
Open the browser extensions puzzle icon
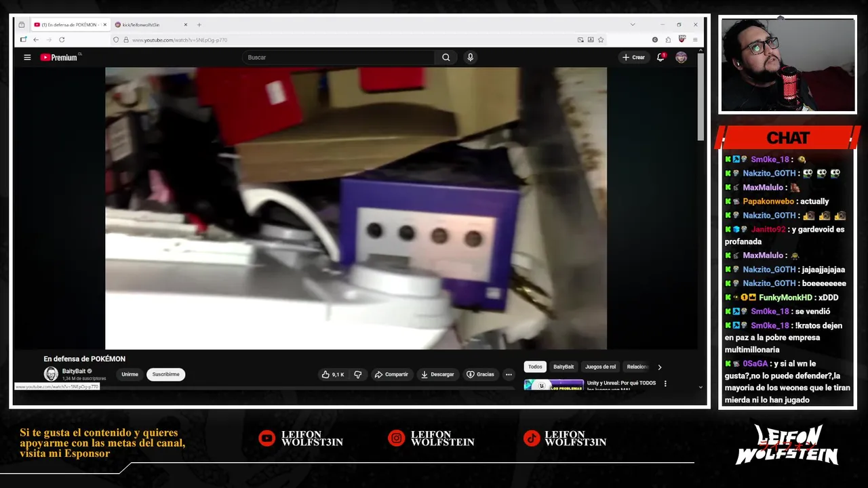pos(668,40)
